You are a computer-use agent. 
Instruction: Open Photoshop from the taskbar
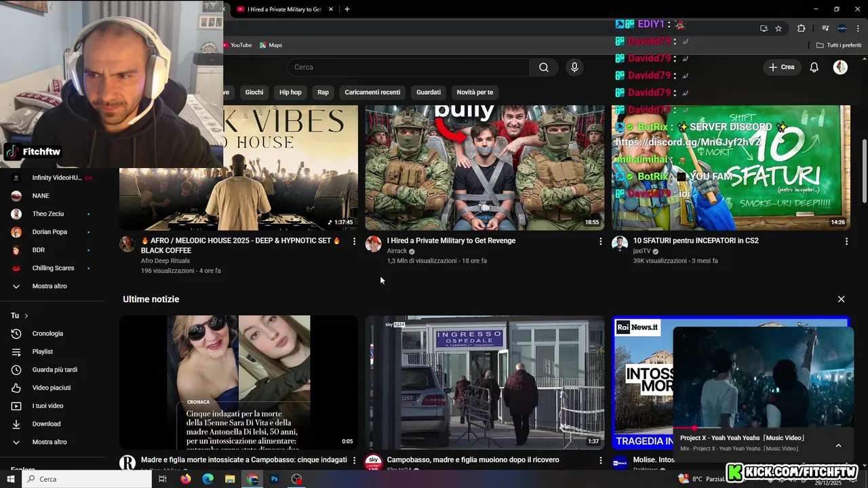pyautogui.click(x=275, y=479)
